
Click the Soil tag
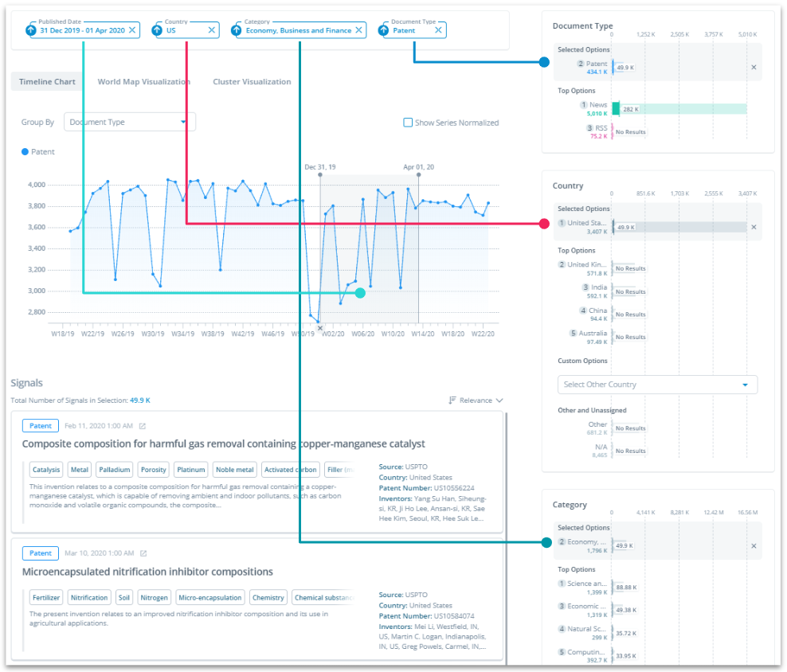point(124,598)
